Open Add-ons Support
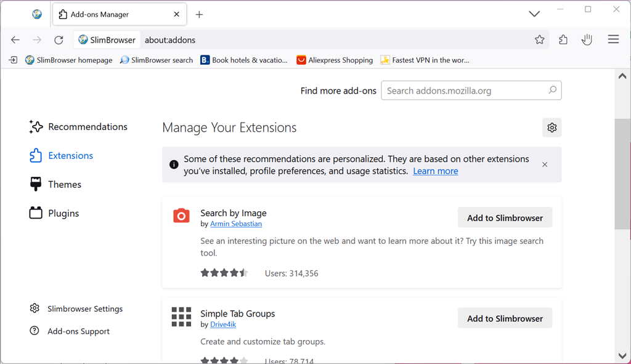Viewport: 631px width, 364px height. [x=70, y=331]
